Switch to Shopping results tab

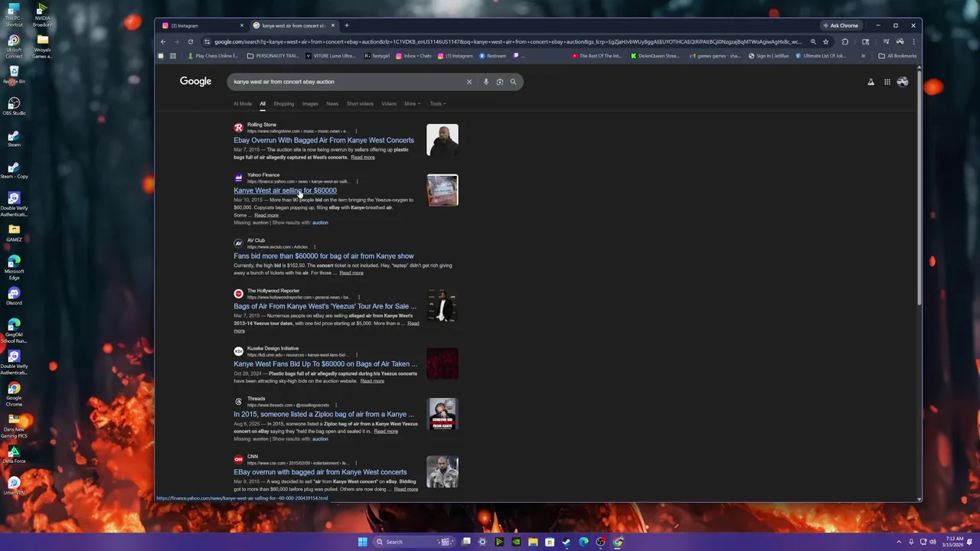click(283, 103)
